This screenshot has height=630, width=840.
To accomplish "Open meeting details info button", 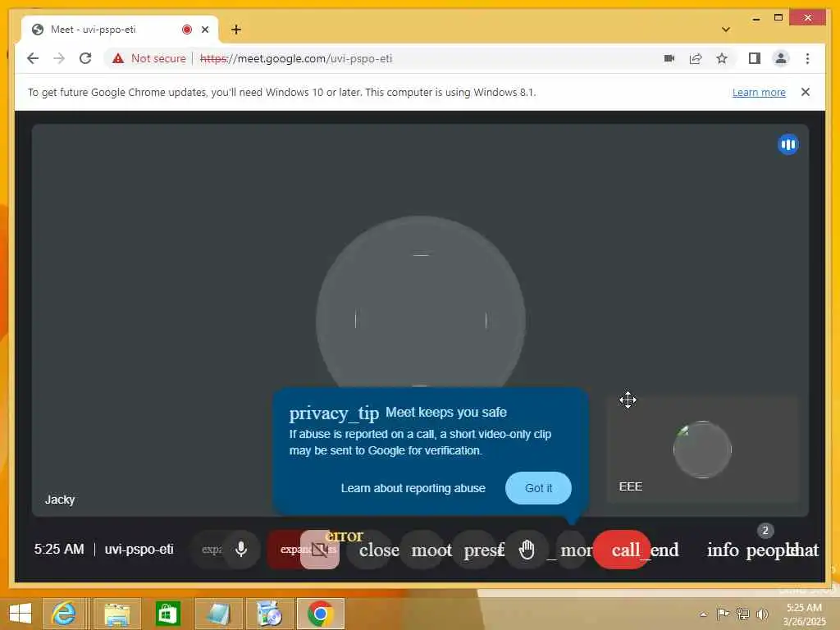I will click(x=723, y=550).
